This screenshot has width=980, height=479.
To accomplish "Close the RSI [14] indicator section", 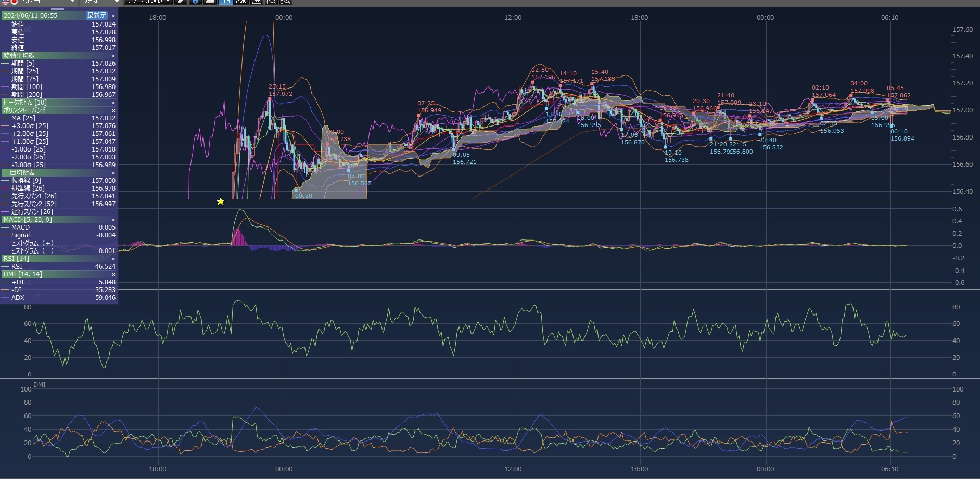I will (x=113, y=259).
